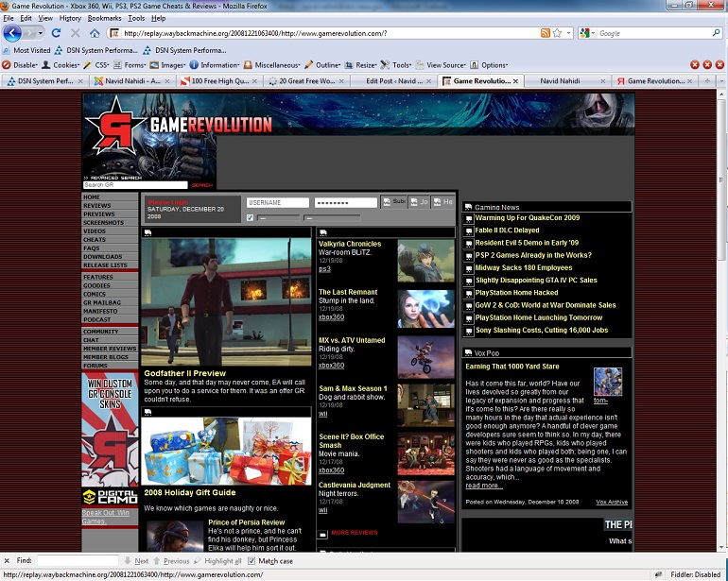This screenshot has width=728, height=581.
Task: Switch to the Navid Nahidi - A... tab
Action: click(x=131, y=80)
